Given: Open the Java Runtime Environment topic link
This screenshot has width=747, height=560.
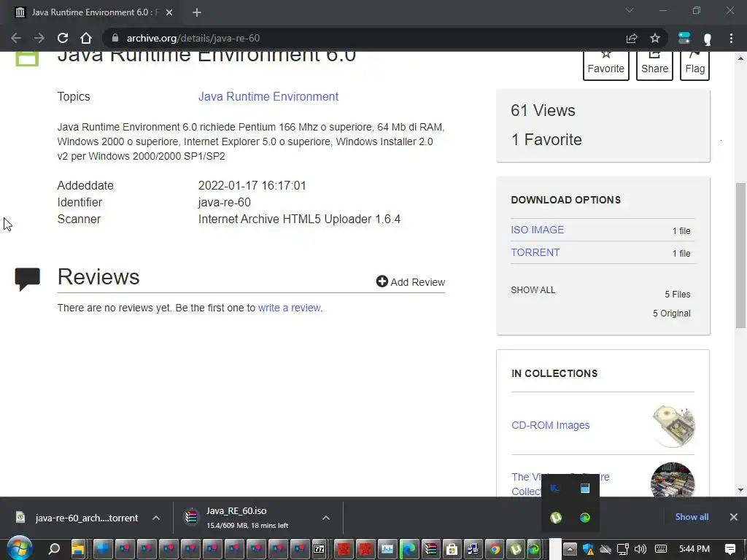Looking at the screenshot, I should click(x=268, y=97).
